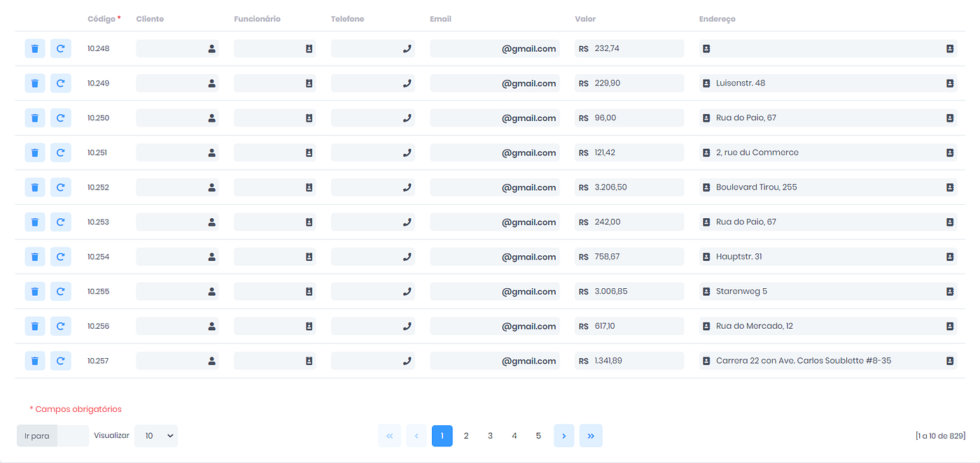This screenshot has height=463, width=980.
Task: Delete record 10.248 using the trash icon
Action: coord(35,48)
